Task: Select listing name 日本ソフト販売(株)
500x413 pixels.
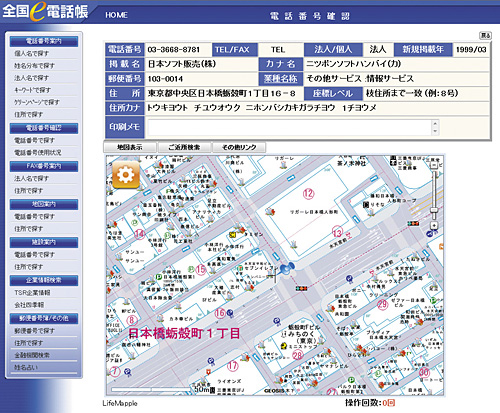Action: [x=182, y=64]
